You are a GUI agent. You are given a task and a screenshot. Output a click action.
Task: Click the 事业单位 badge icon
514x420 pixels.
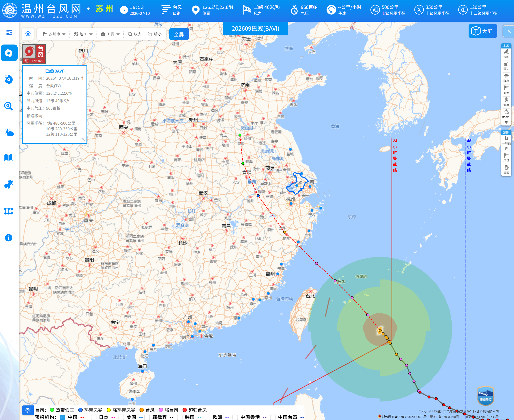(486, 396)
